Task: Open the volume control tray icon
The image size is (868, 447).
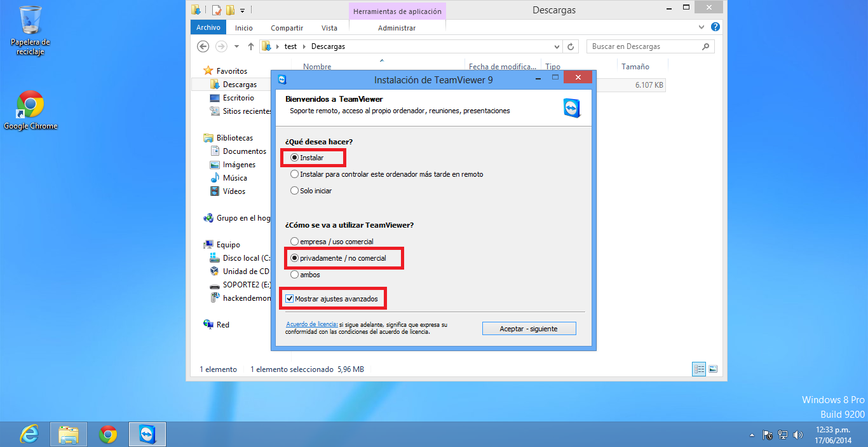Action: click(798, 436)
